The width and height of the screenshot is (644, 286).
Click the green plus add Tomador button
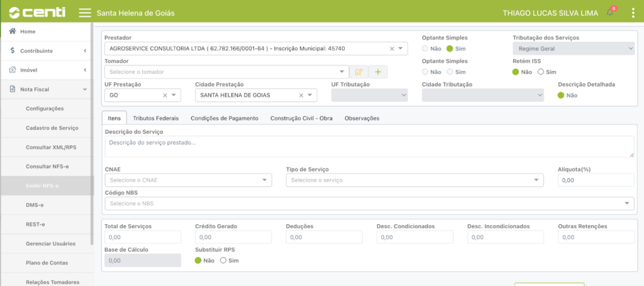pos(378,72)
